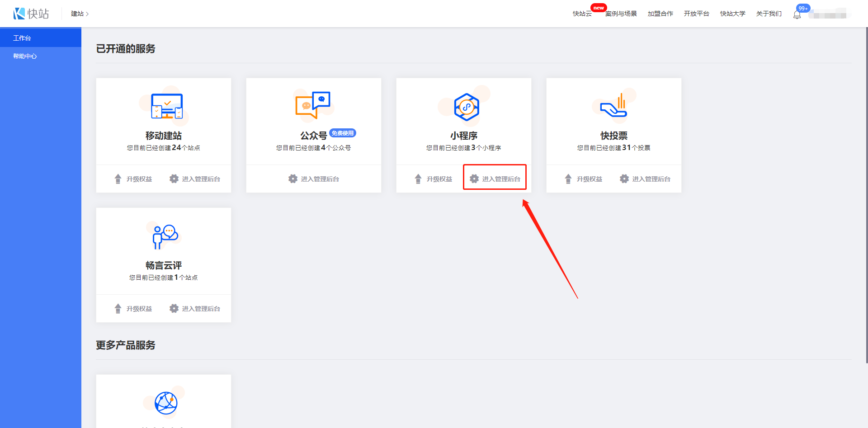Enter 进入管理后台 for 公众号
Image resolution: width=868 pixels, height=428 pixels.
(x=314, y=179)
